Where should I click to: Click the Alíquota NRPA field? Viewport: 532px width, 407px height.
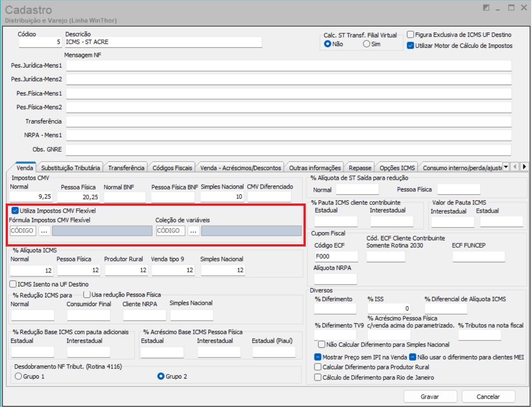(x=336, y=279)
